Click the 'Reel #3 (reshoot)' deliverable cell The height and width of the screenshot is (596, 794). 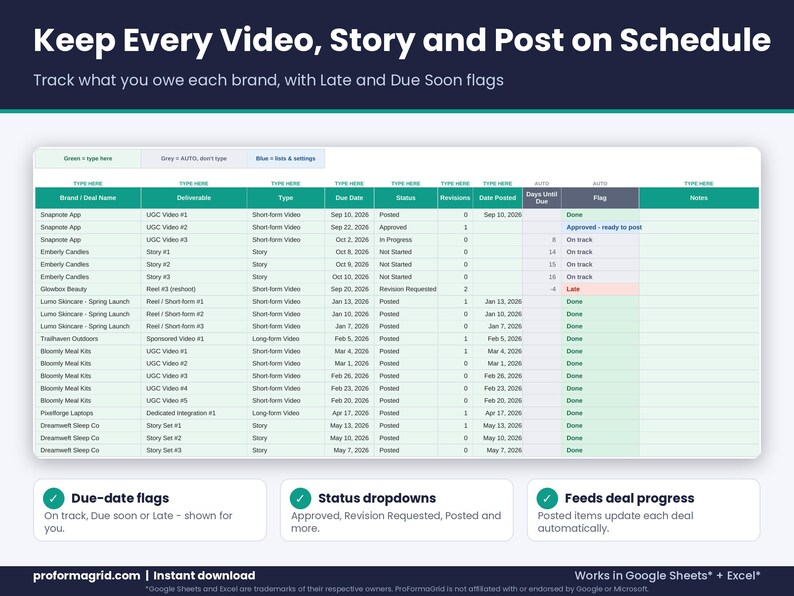[194, 289]
